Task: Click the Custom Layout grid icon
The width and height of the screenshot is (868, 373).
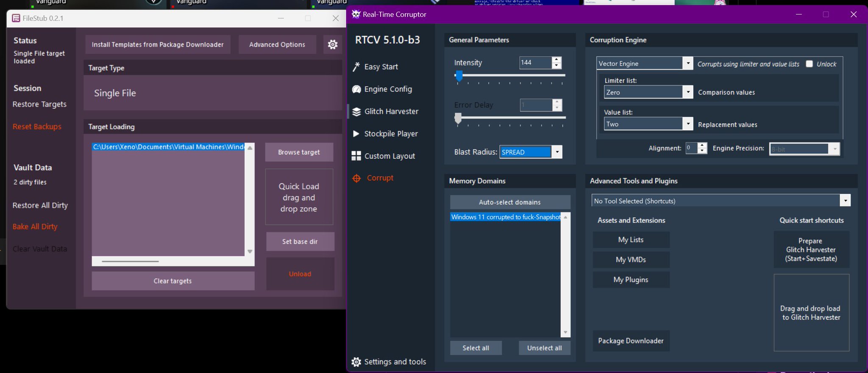Action: 356,156
